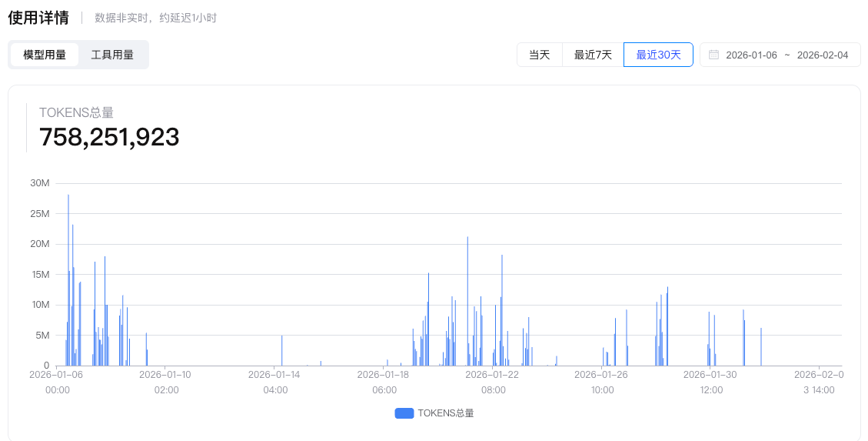The image size is (868, 441).
Task: Toggle the TOKENS总量 series legend label
Action: click(x=446, y=413)
